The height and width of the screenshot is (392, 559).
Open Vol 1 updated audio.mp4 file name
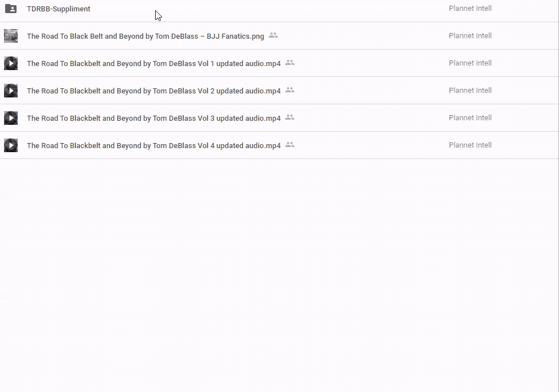point(153,64)
